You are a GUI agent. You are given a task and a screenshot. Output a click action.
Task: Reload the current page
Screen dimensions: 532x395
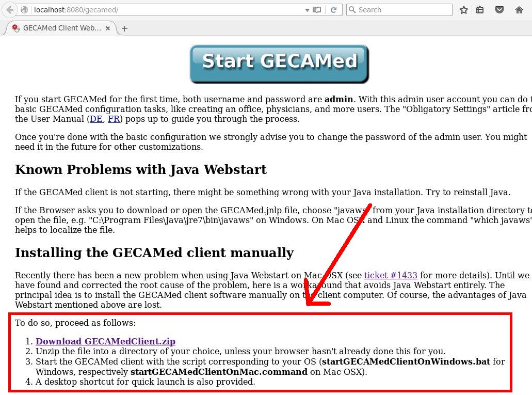[334, 10]
